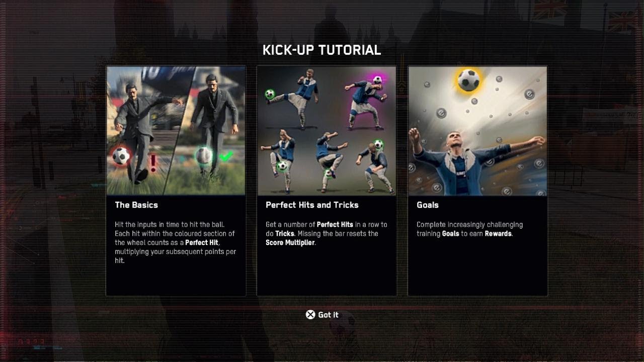Select Perfect Hits and Tricks heading
644x362 pixels.
[x=312, y=205]
